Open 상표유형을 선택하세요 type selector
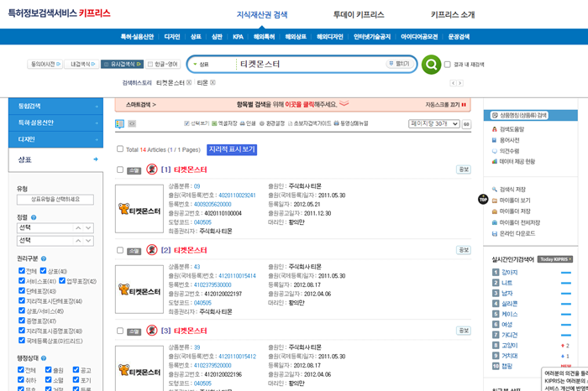The width and height of the screenshot is (588, 391). pos(55,199)
